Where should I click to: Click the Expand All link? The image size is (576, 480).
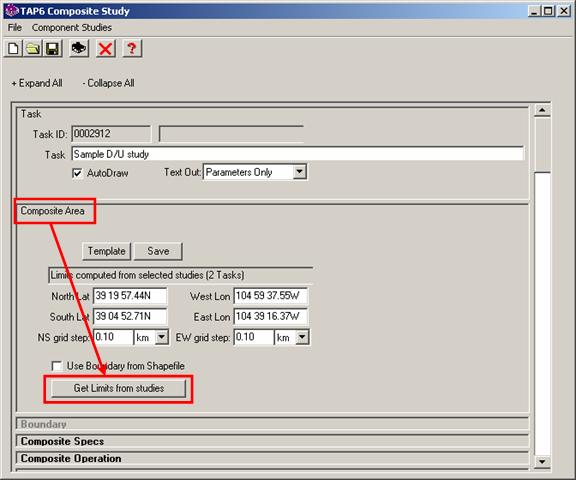coord(37,83)
